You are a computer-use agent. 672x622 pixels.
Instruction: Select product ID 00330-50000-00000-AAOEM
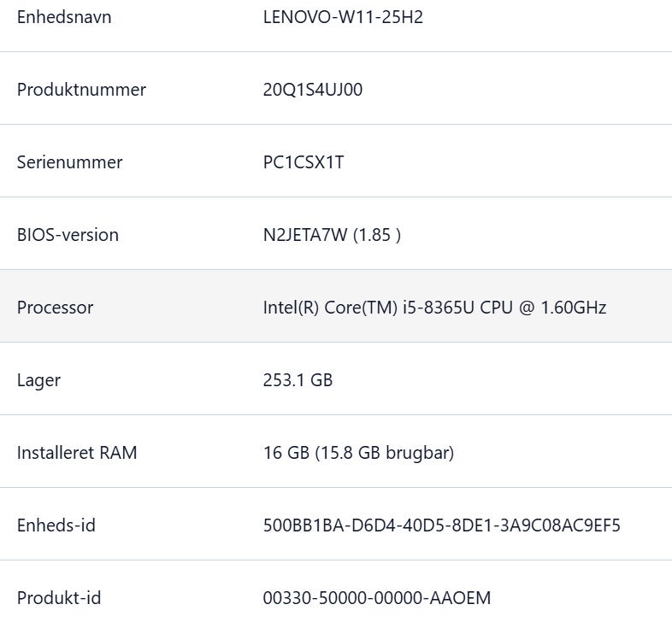(x=376, y=598)
